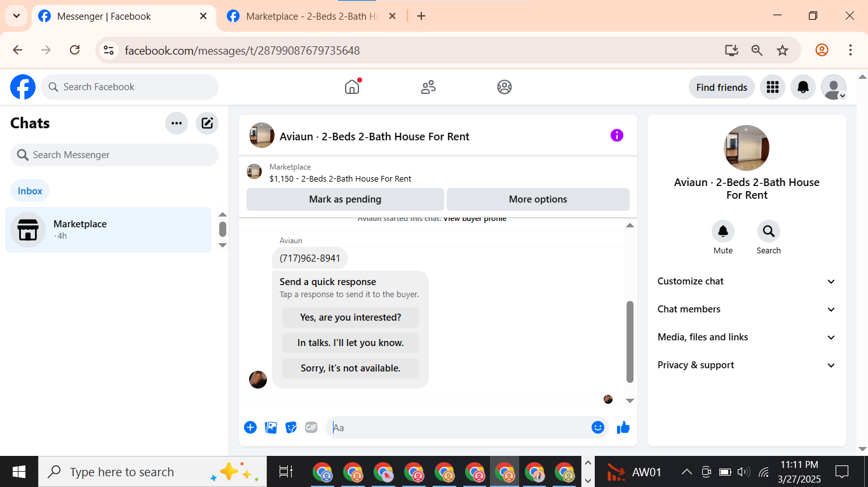Switch to Messenger | Facebook tab
The height and width of the screenshot is (487, 868).
click(x=123, y=17)
